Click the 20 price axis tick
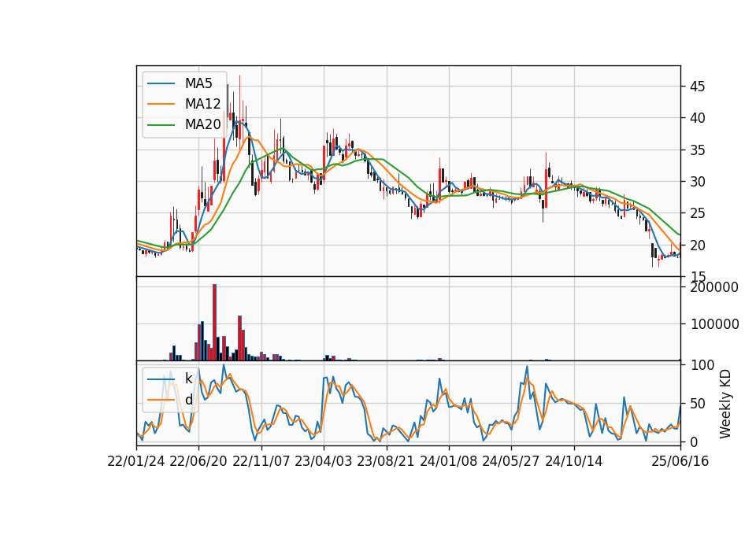The width and height of the screenshot is (756, 543). click(698, 246)
